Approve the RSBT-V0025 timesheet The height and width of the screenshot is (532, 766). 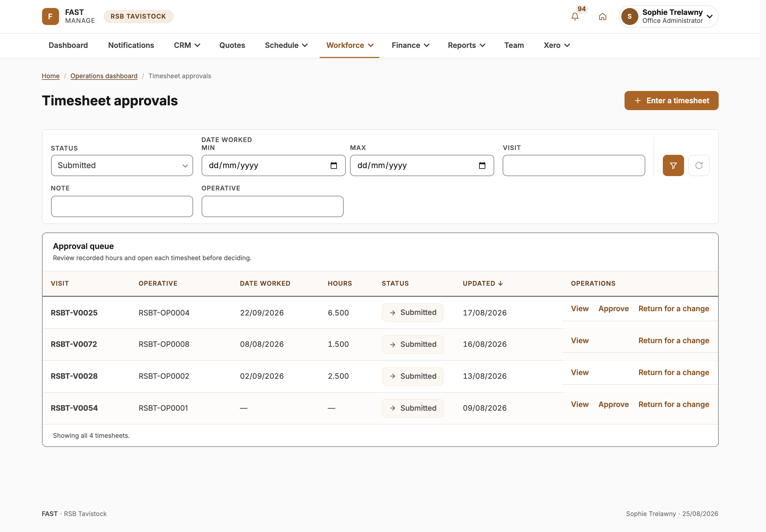pyautogui.click(x=613, y=309)
